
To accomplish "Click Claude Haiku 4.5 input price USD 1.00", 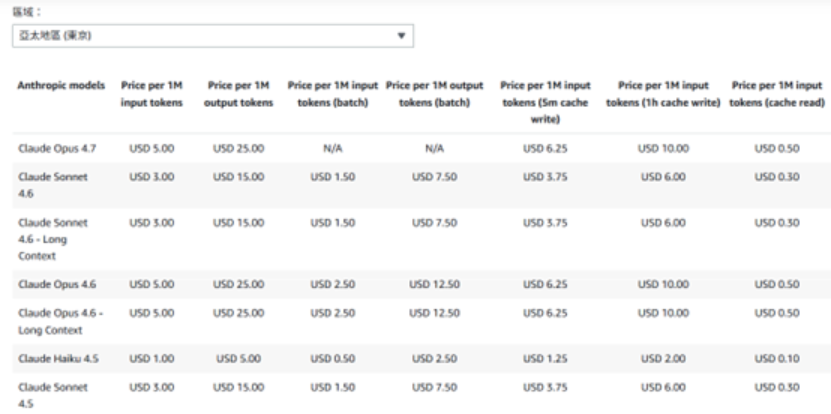I will pyautogui.click(x=152, y=358).
